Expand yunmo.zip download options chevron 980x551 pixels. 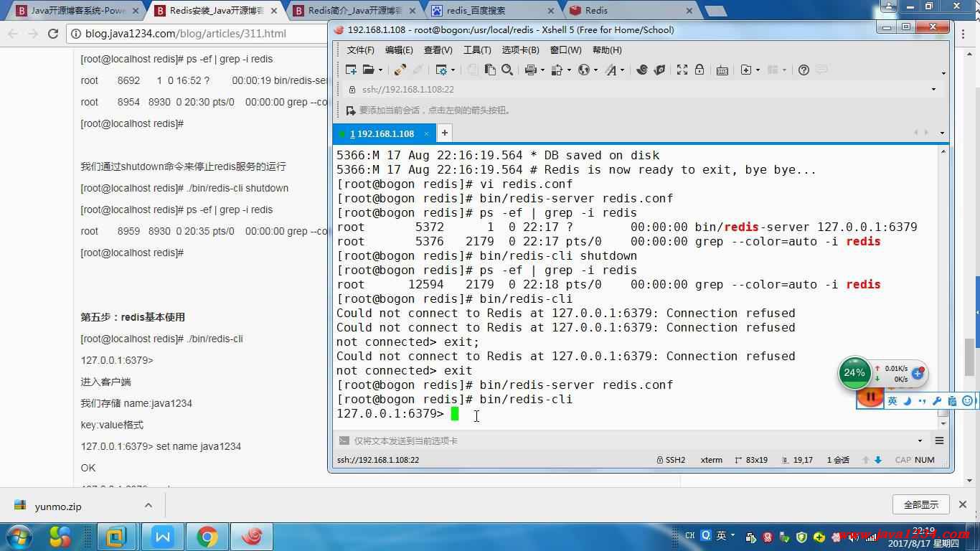pyautogui.click(x=149, y=506)
